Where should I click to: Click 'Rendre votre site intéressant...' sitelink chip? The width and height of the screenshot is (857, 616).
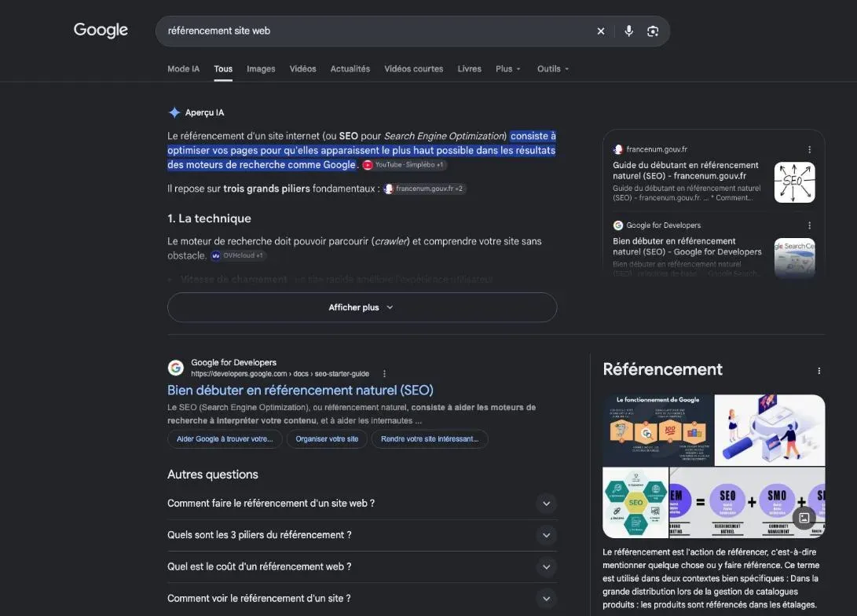(430, 439)
